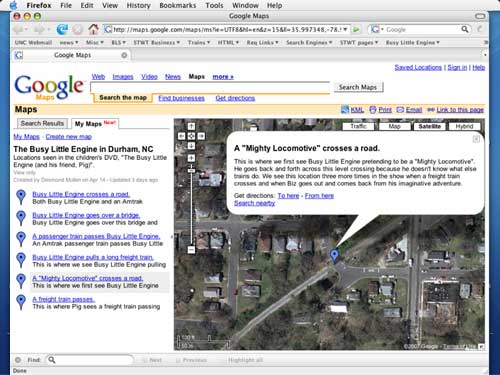Close the Find bar with X button
Screen dimensions: 500x375
tap(18, 360)
